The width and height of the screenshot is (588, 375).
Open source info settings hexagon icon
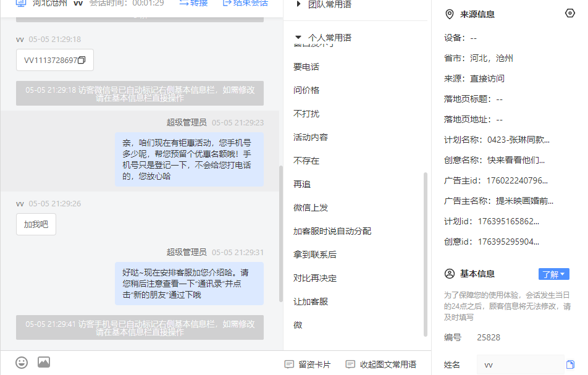pyautogui.click(x=569, y=13)
